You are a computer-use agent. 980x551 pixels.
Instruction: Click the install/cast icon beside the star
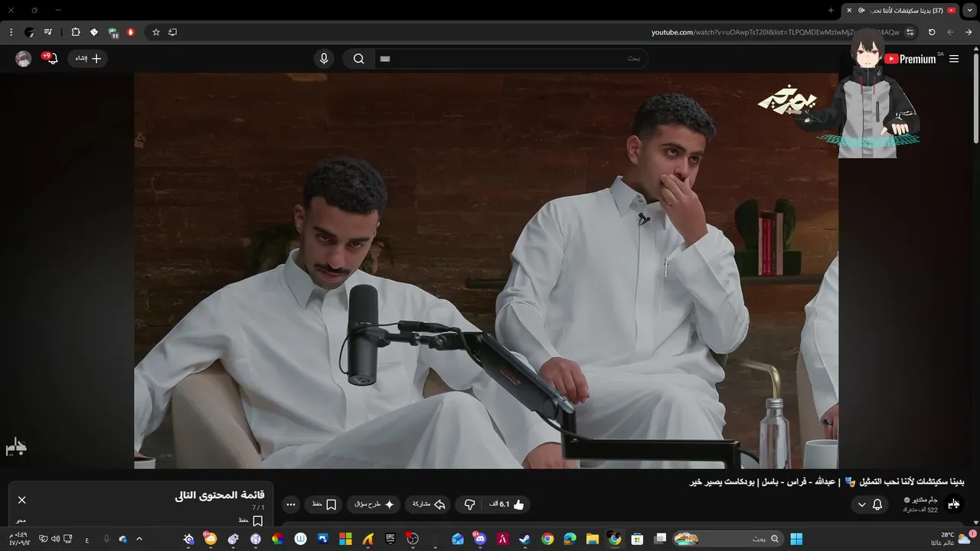pos(172,32)
